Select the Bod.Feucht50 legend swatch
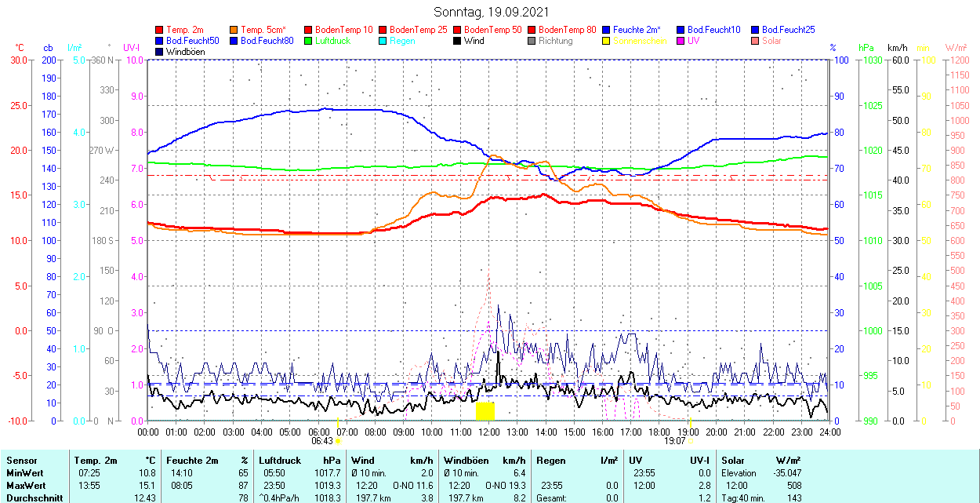This screenshot has height=503, width=980. coord(160,41)
